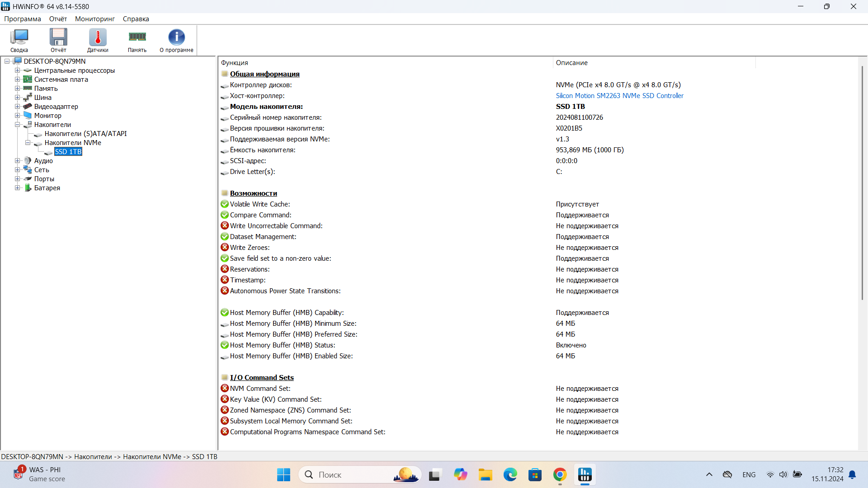Expand the Видеоадаптер tree node
The height and width of the screenshot is (488, 868).
tap(17, 107)
